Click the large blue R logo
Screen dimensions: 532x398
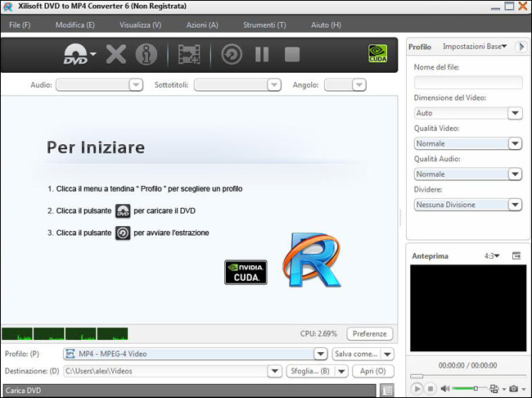coord(312,260)
